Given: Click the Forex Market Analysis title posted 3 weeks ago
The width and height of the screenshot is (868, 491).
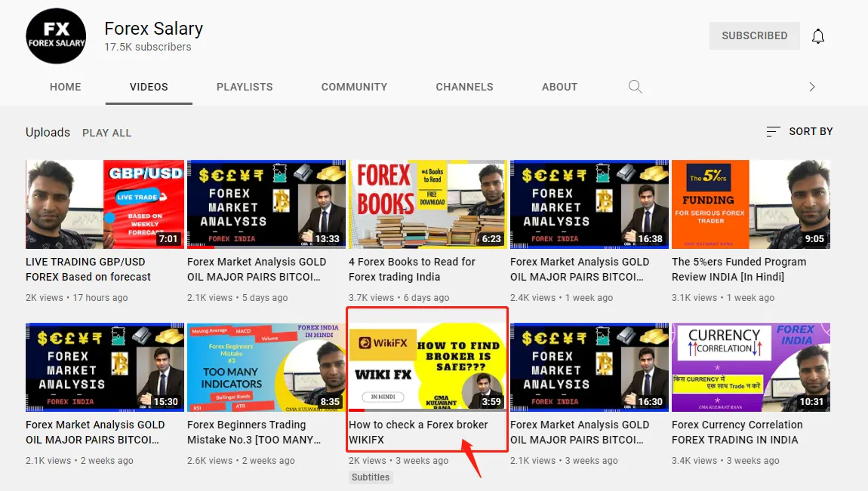Looking at the screenshot, I should point(580,432).
